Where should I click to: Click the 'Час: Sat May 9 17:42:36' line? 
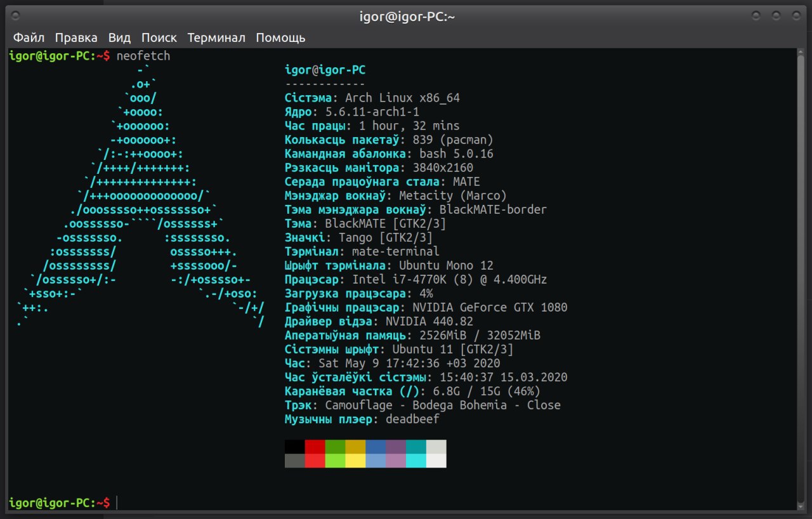393,363
